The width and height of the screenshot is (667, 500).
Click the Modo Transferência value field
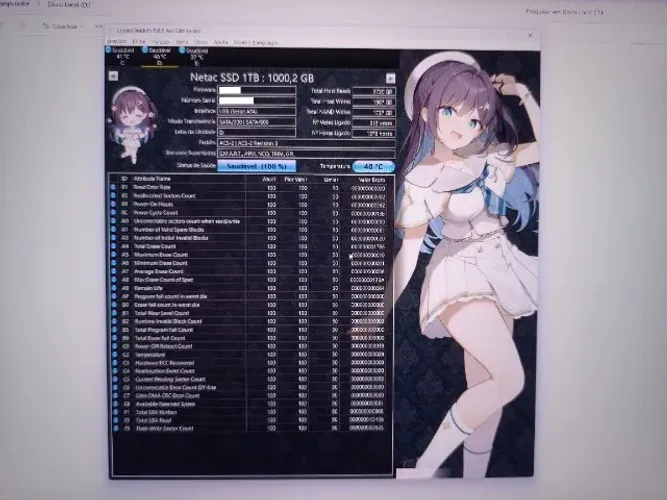pos(257,122)
